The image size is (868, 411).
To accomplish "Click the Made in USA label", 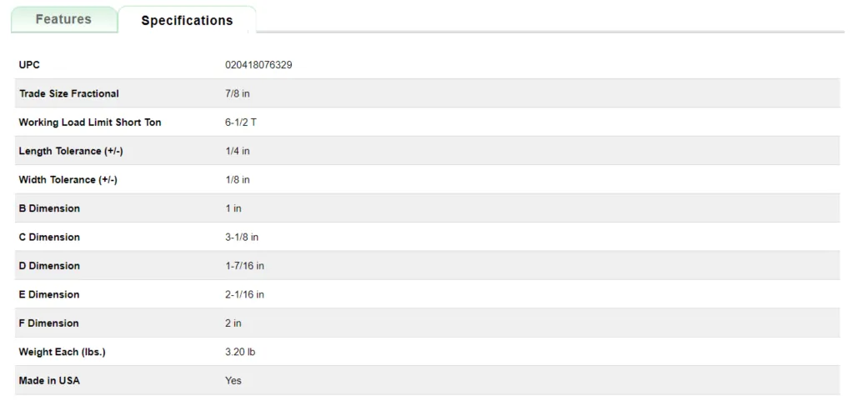I will click(x=49, y=381).
